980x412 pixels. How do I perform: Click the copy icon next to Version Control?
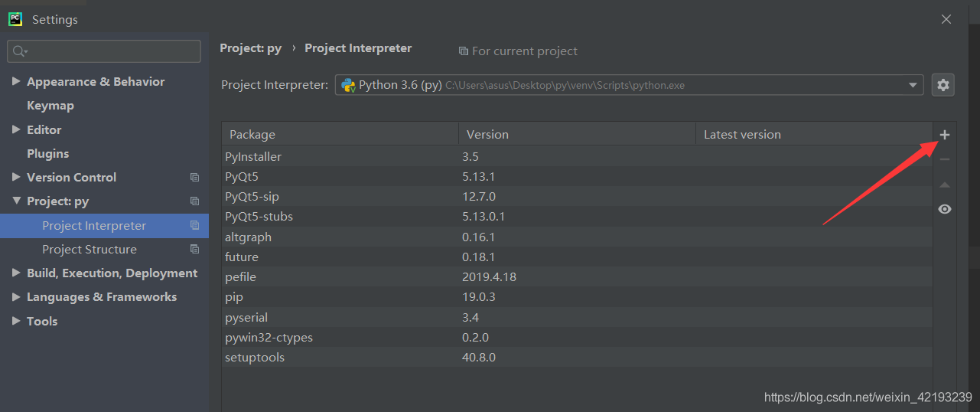coord(194,177)
